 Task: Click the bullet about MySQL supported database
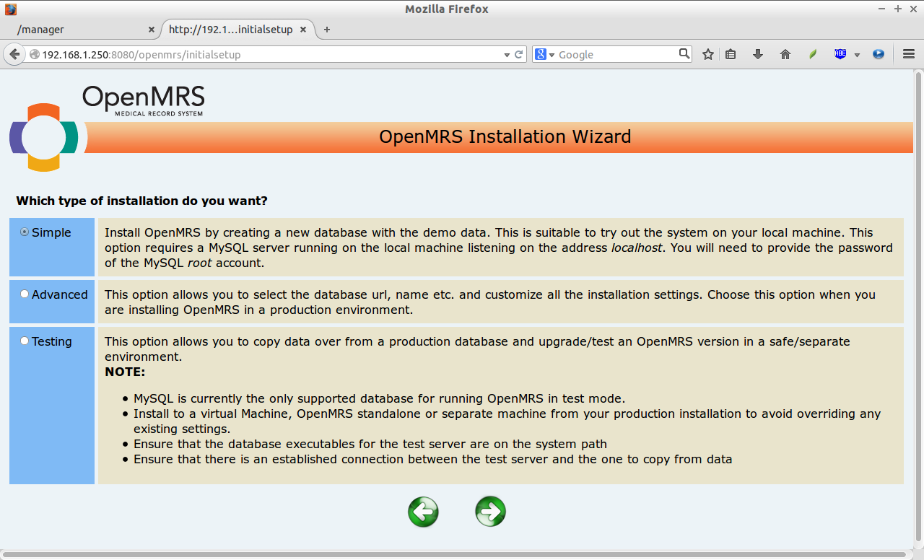379,398
